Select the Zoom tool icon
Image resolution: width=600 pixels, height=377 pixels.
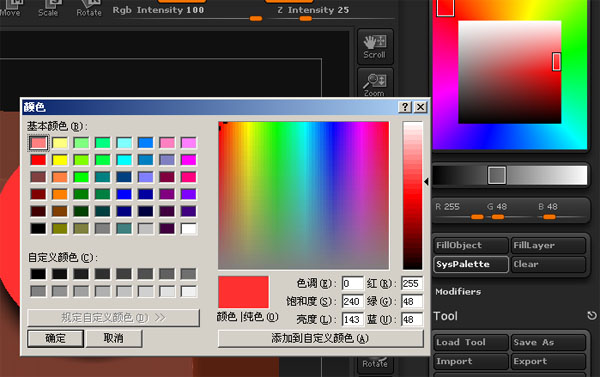(x=375, y=83)
